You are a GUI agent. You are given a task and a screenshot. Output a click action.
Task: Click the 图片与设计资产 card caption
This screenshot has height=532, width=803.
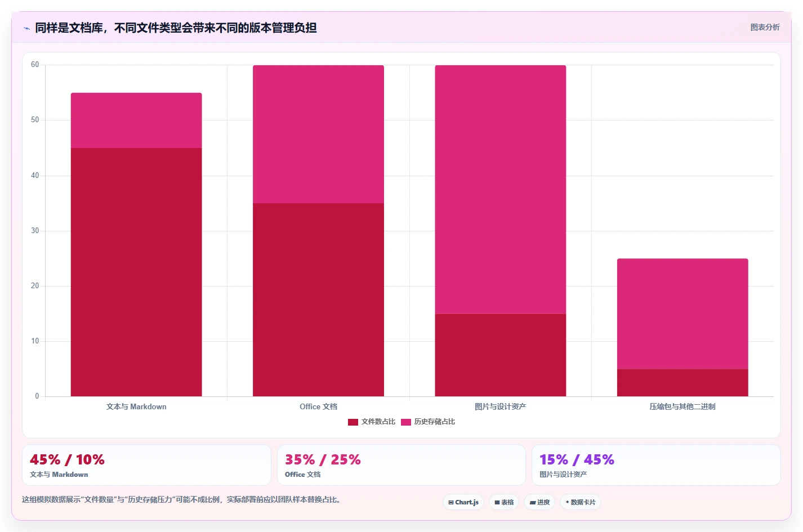tap(563, 475)
